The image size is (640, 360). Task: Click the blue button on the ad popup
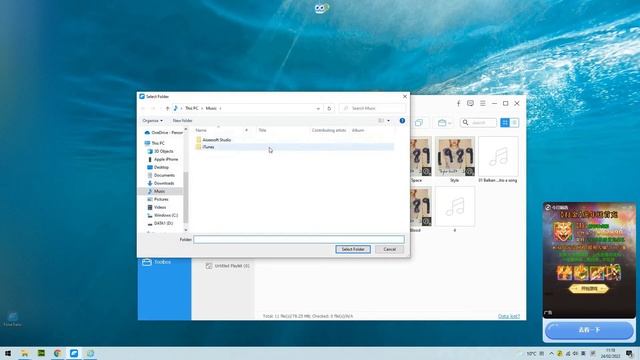[x=589, y=330]
